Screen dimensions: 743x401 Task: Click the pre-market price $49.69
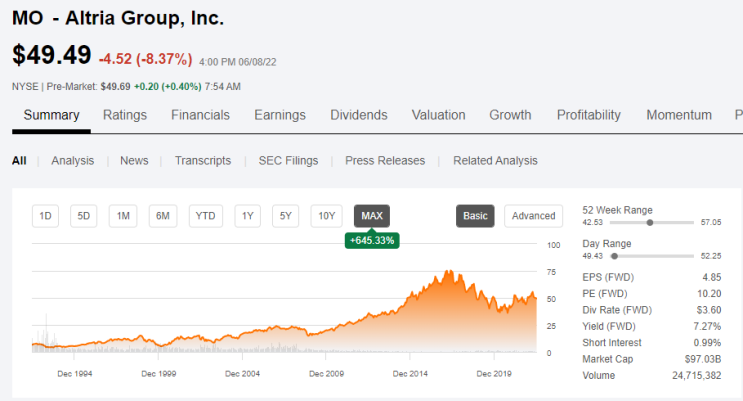click(115, 87)
